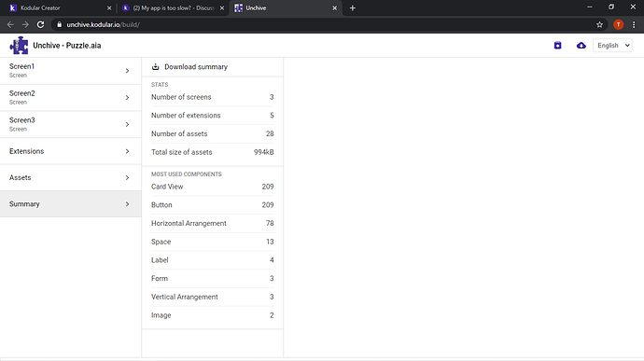Open the Screen3 list item
Viewport: 644px width, 361px height.
[x=71, y=124]
